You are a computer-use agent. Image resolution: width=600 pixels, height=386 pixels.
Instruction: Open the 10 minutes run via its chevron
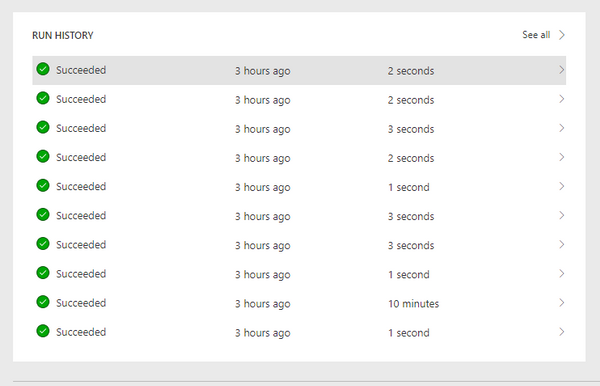coord(561,303)
